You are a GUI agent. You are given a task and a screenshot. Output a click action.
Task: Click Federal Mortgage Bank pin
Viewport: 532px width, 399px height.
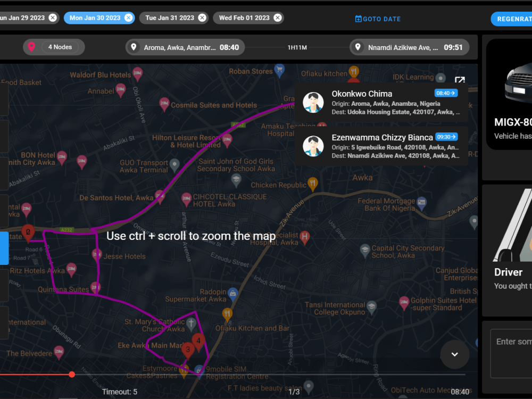click(421, 203)
